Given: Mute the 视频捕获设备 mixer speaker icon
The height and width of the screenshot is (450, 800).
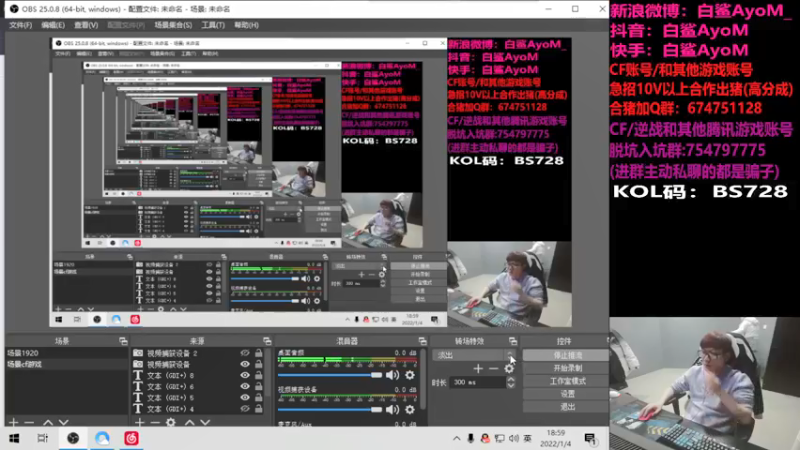Looking at the screenshot, I should click(392, 409).
